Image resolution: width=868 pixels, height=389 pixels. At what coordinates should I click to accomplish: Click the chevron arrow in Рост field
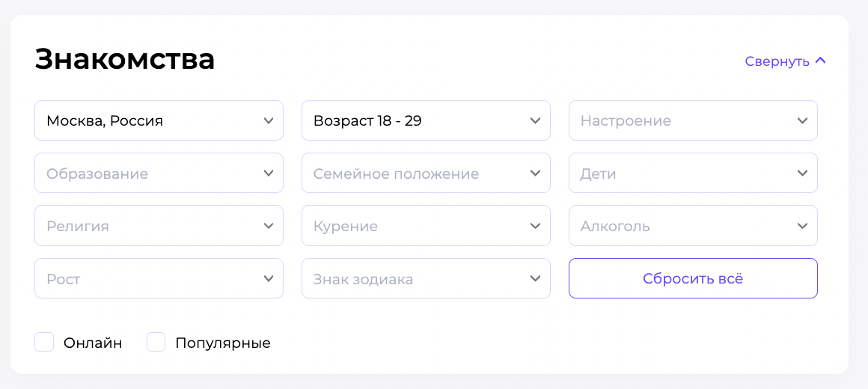click(269, 279)
